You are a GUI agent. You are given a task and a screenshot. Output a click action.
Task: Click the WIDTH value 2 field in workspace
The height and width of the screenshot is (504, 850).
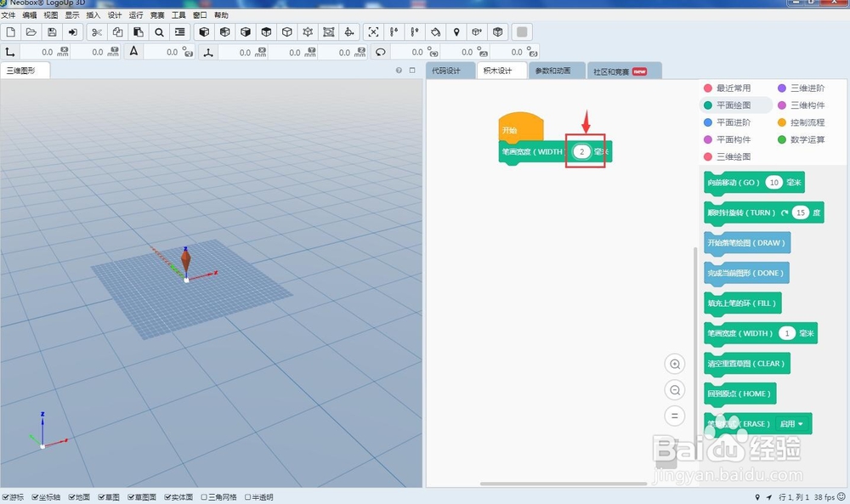581,152
